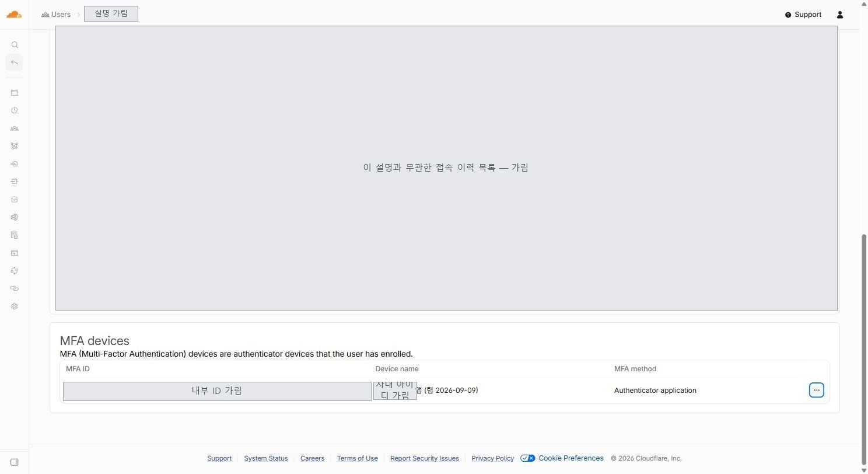Click the back arrow icon in sidebar
The image size is (868, 474).
tap(15, 62)
